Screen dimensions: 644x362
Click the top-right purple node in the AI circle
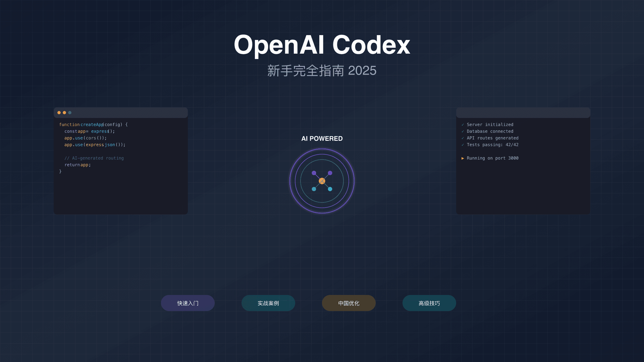click(330, 173)
